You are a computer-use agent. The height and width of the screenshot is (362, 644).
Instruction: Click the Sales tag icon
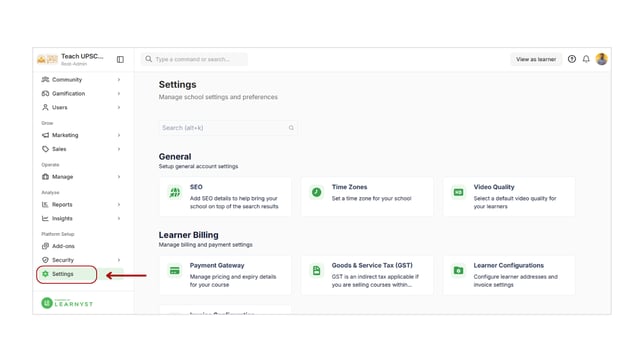pyautogui.click(x=45, y=149)
